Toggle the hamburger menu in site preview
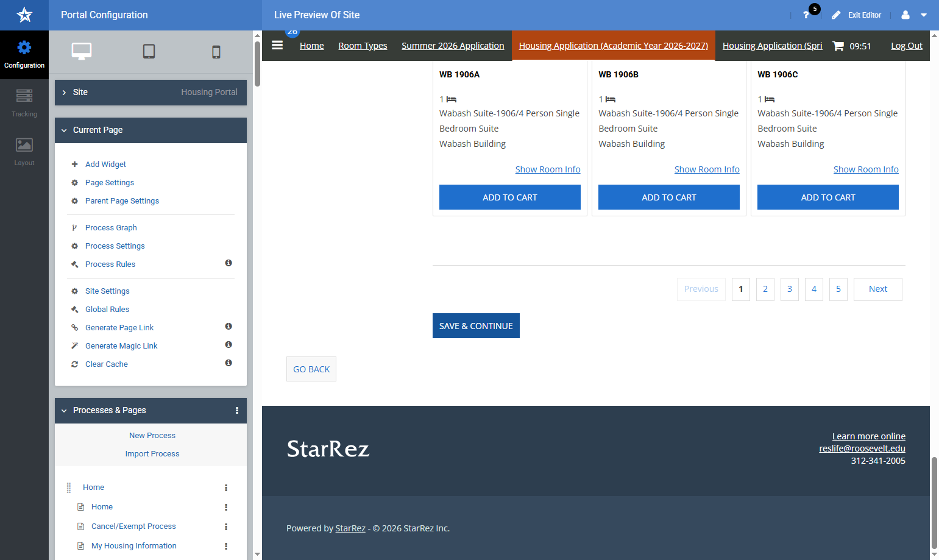 (277, 45)
